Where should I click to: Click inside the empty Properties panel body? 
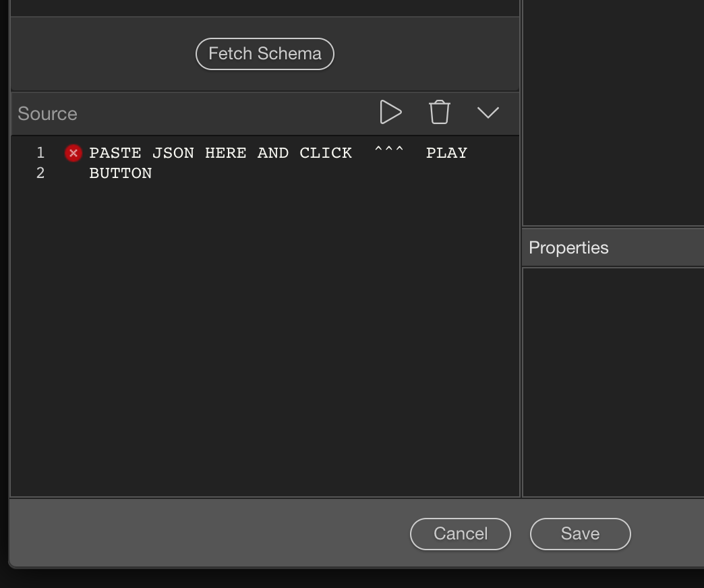tap(612, 381)
